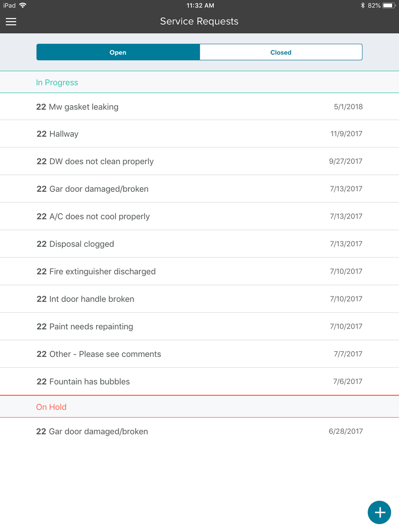Tap the Bluetooth status icon
Screen dimensions: 399x532
point(362,6)
